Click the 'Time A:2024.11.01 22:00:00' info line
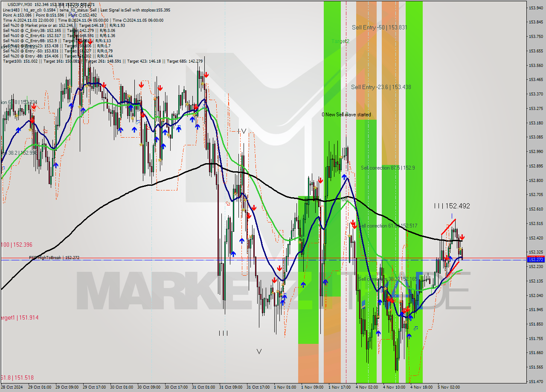 [x=83, y=20]
